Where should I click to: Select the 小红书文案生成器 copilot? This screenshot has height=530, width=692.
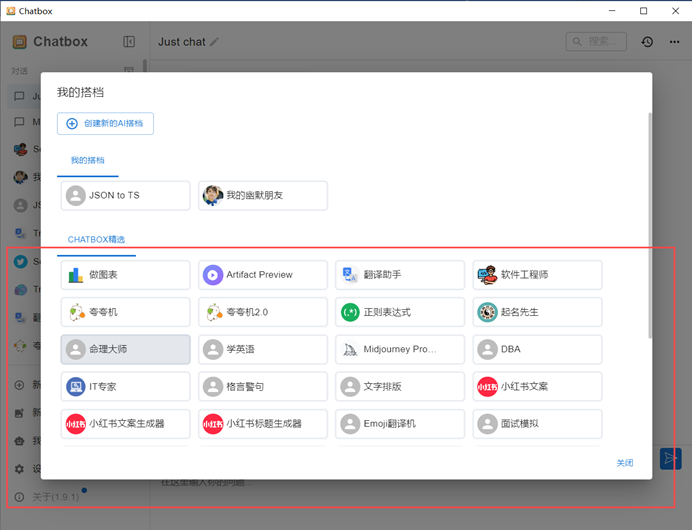click(125, 424)
